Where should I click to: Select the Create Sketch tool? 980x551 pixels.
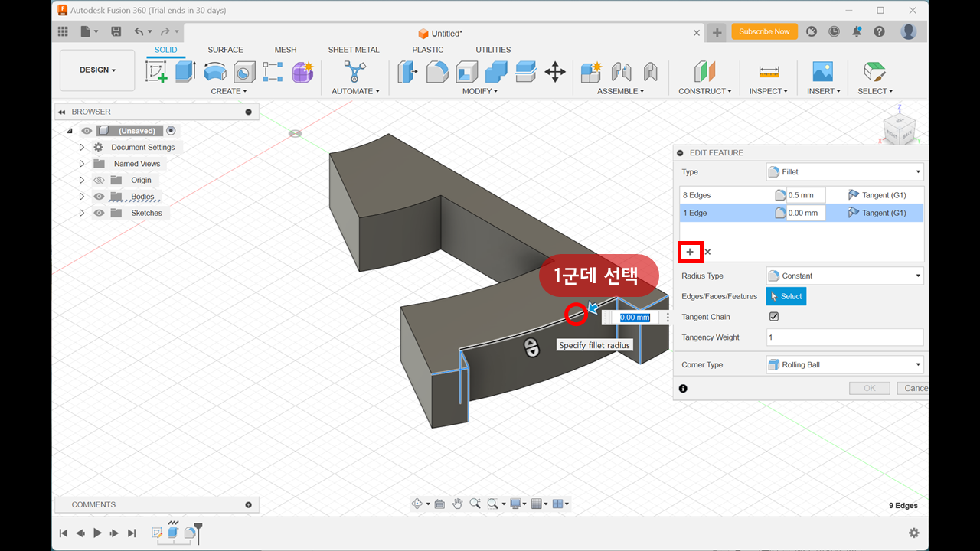156,72
